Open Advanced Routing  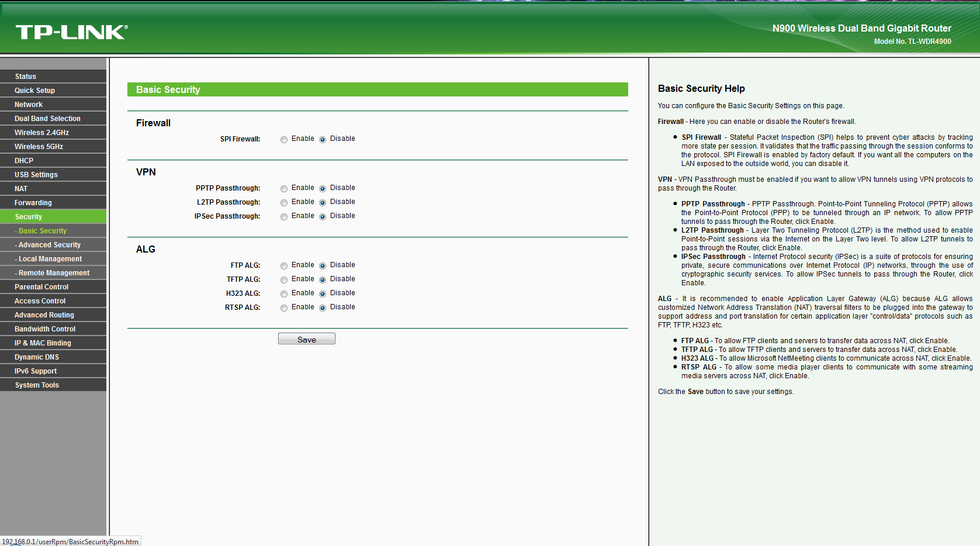(53, 315)
